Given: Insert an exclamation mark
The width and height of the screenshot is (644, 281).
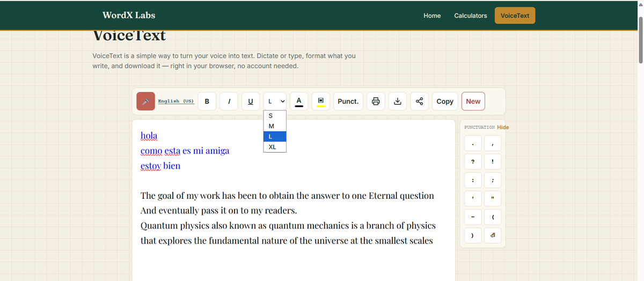Looking at the screenshot, I should coord(492,161).
